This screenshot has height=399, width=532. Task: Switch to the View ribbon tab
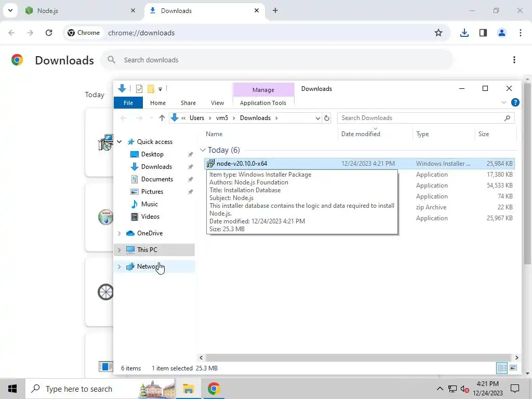217,103
